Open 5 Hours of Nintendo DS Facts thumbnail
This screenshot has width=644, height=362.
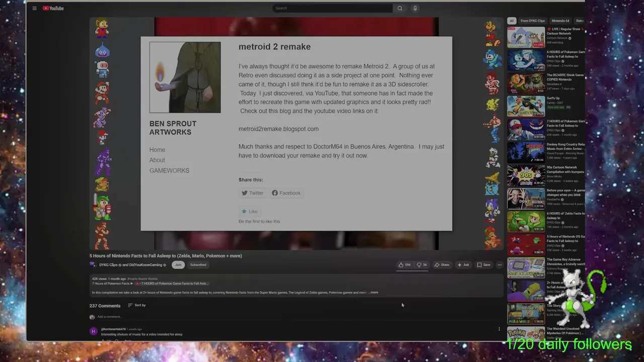(x=526, y=245)
